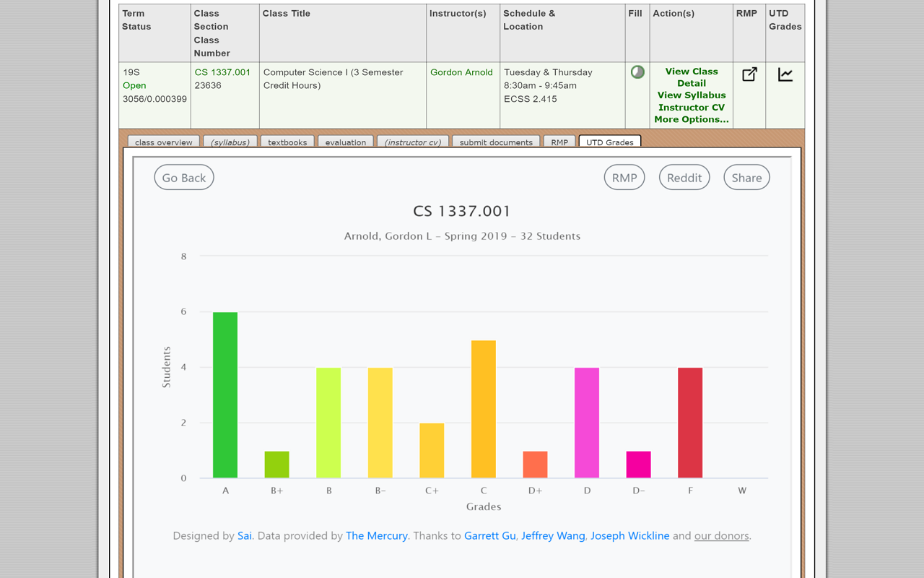Click the Arnold, Gordon L subtitle
Viewport: 924px width, 578px height.
(462, 236)
